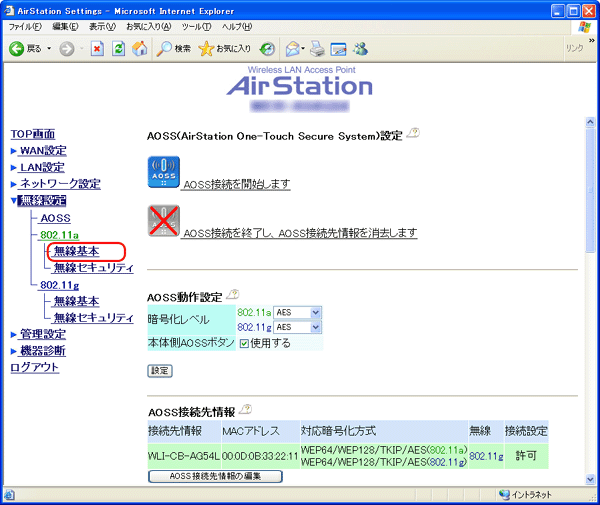
Task: Click the ログアウト link
Action: pos(34,367)
